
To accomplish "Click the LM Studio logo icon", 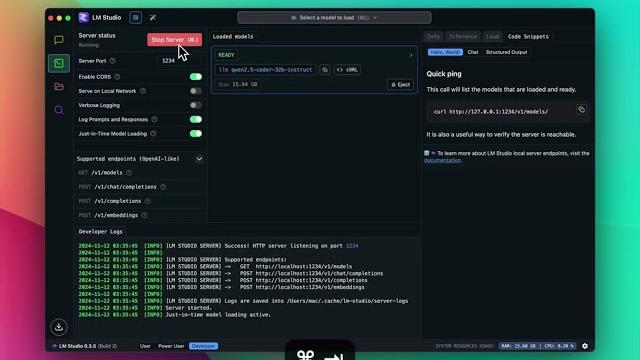I will click(84, 18).
